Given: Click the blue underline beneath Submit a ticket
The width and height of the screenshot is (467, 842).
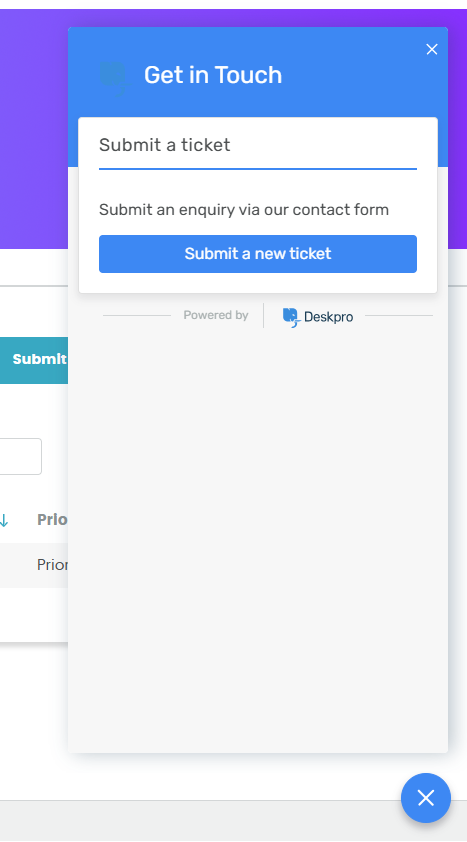Looking at the screenshot, I should pyautogui.click(x=258, y=169).
